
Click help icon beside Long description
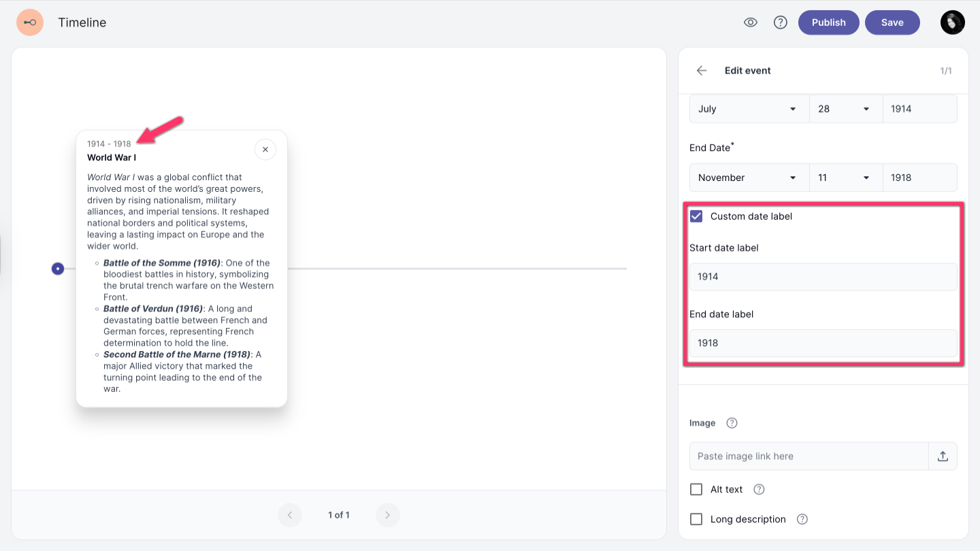click(x=802, y=520)
